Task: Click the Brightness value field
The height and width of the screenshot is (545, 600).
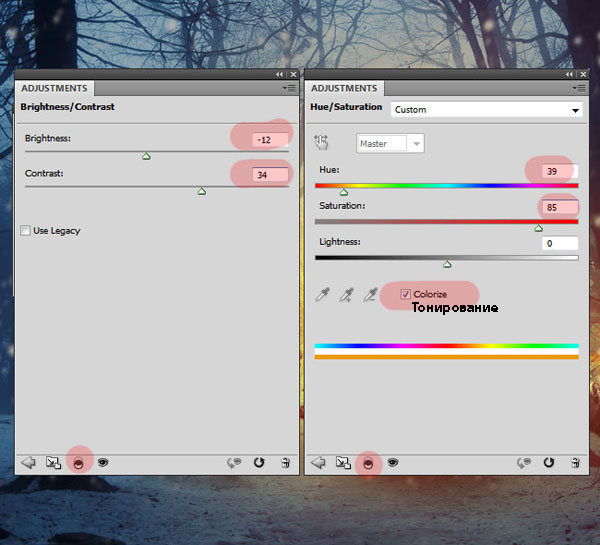Action: pyautogui.click(x=270, y=140)
